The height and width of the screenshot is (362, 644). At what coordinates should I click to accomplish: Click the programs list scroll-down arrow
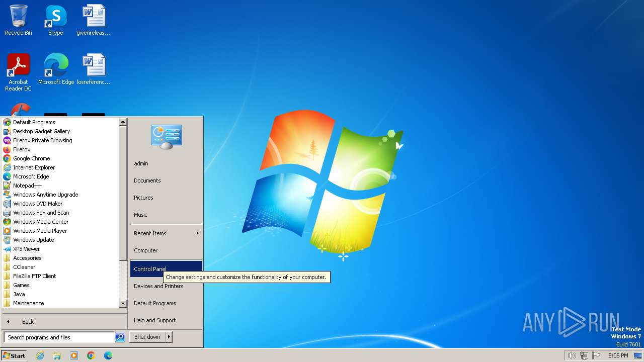[x=123, y=304]
